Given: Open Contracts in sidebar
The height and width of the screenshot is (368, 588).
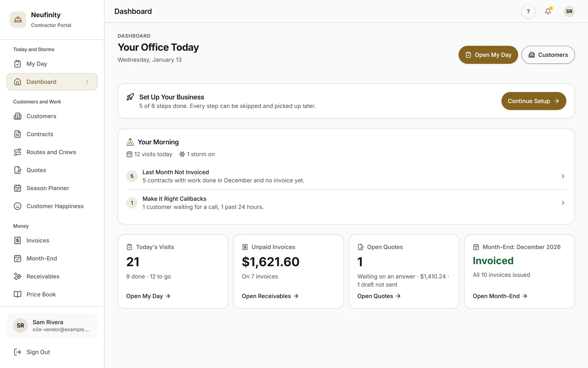Looking at the screenshot, I should (52, 134).
